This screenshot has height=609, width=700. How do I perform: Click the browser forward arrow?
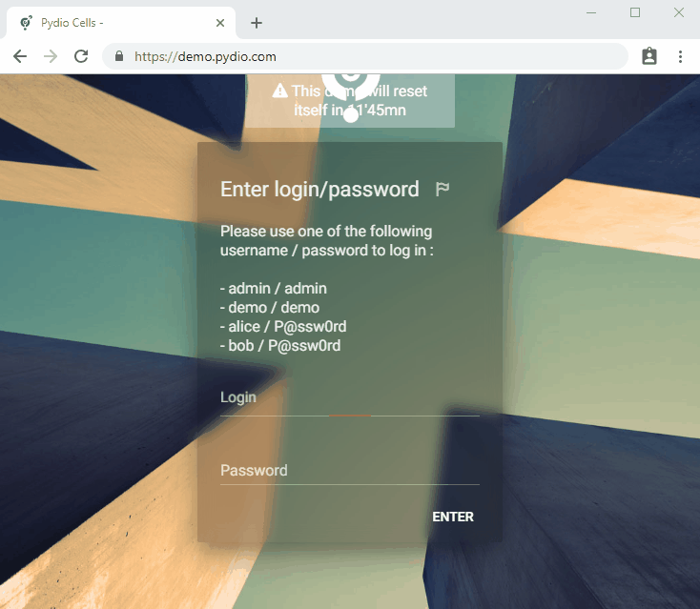[x=51, y=56]
